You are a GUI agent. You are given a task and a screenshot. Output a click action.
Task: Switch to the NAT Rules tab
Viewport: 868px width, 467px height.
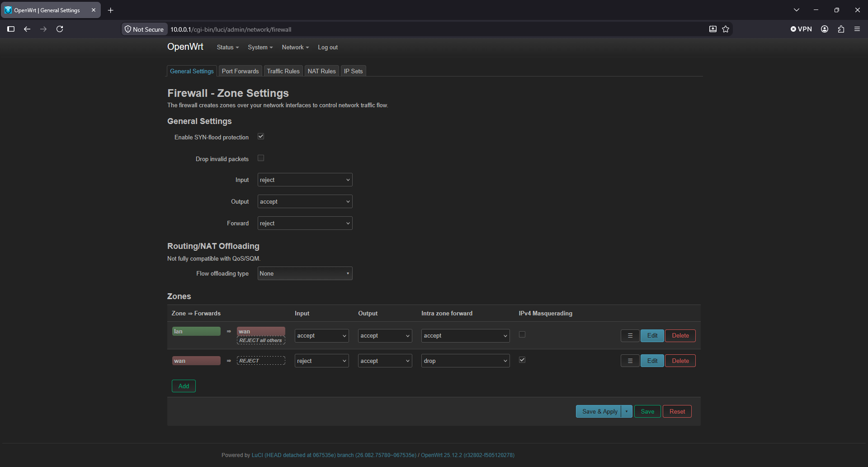[x=322, y=71]
